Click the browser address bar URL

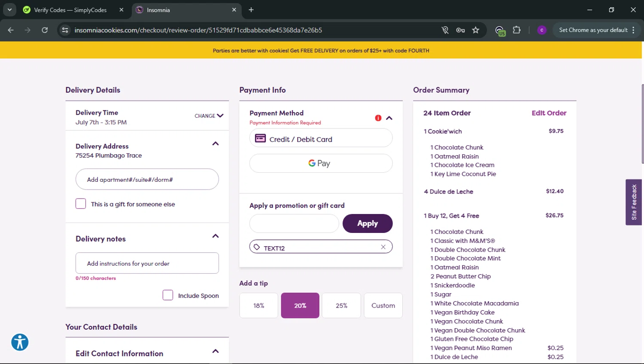(198, 30)
